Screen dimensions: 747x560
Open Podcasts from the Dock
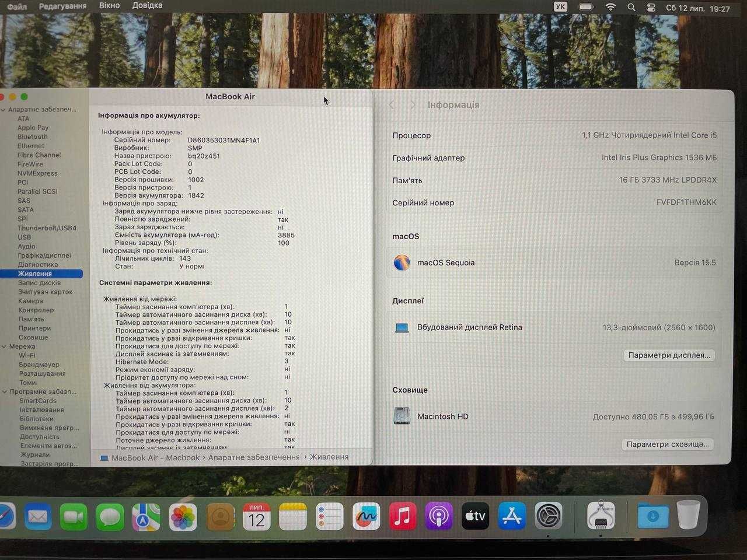[x=439, y=516]
